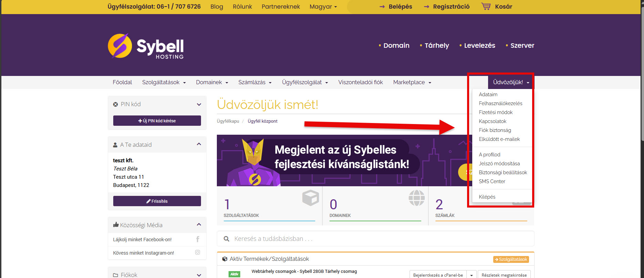Click the folder icon beside Fiókok
The height and width of the screenshot is (278, 644).
[x=116, y=275]
